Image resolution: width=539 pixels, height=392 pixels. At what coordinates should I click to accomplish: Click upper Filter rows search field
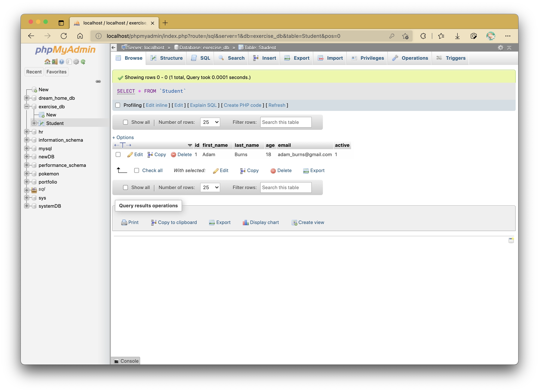pyautogui.click(x=286, y=122)
